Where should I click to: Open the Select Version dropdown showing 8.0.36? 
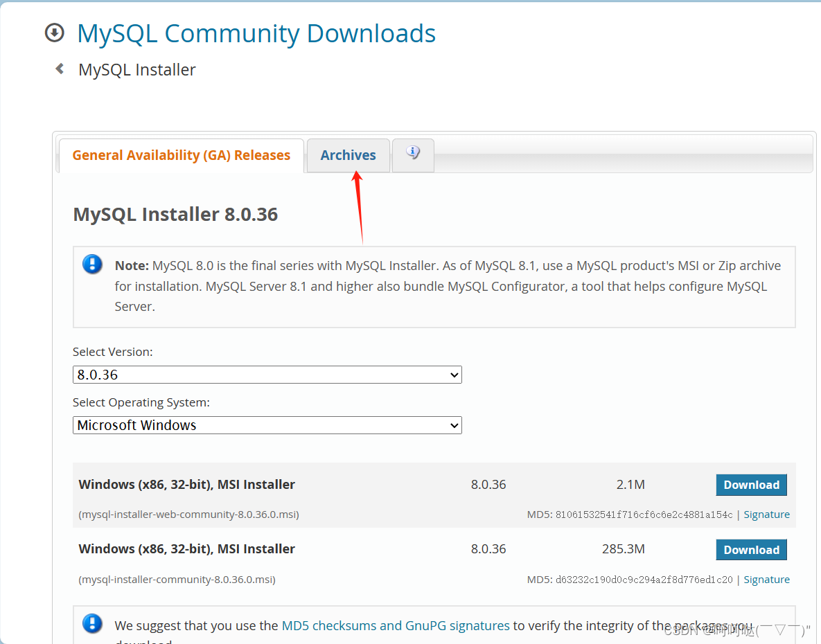point(267,375)
